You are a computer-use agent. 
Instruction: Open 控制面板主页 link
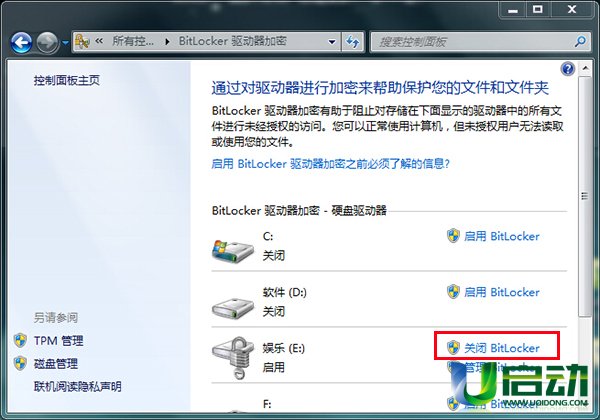[67, 80]
